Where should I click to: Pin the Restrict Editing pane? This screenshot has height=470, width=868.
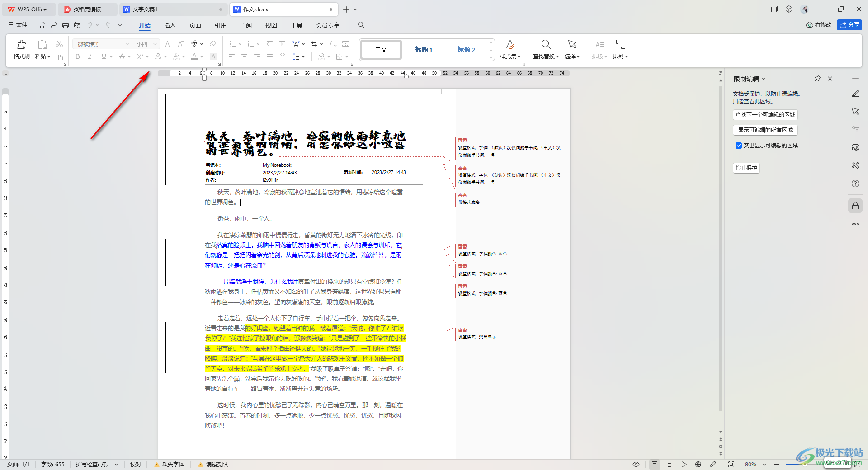click(x=817, y=79)
